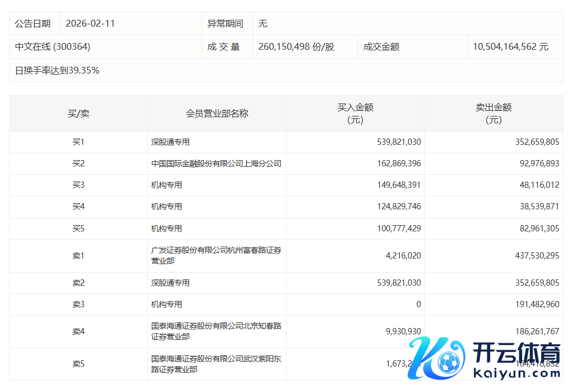This screenshot has height=392, width=569.
Task: Click the 买入金额 column header
Action: 355,114
